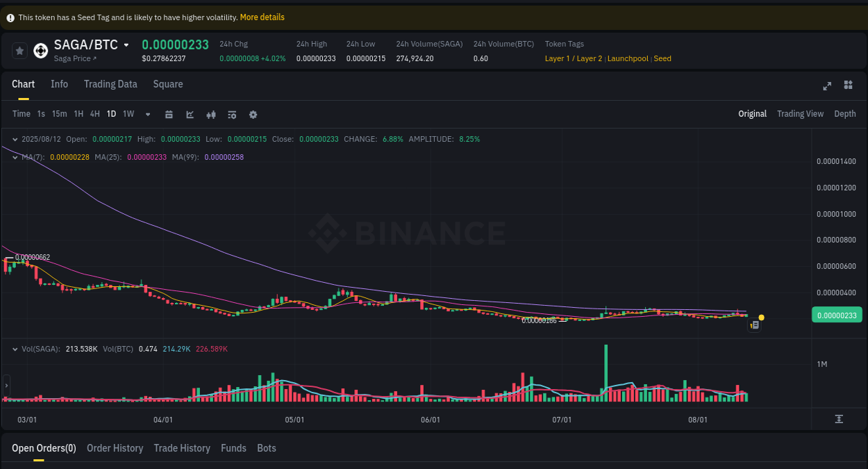Select the 1D interval

pyautogui.click(x=111, y=114)
